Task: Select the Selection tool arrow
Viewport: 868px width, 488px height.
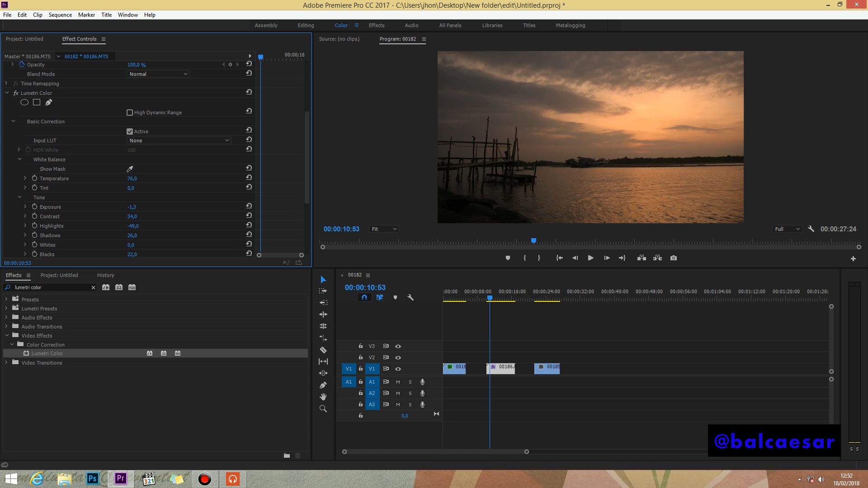Action: click(323, 280)
